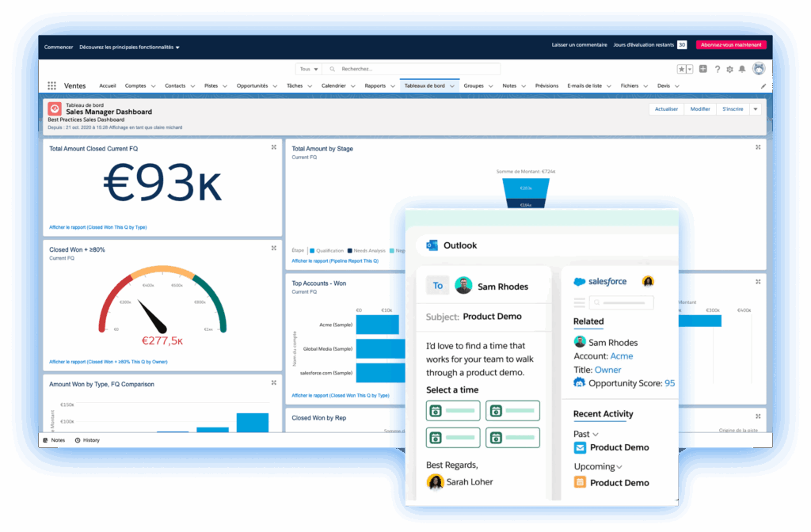Screen dimensions: 811x532
Task: Click the History clock icon in utility bar
Action: [78, 440]
